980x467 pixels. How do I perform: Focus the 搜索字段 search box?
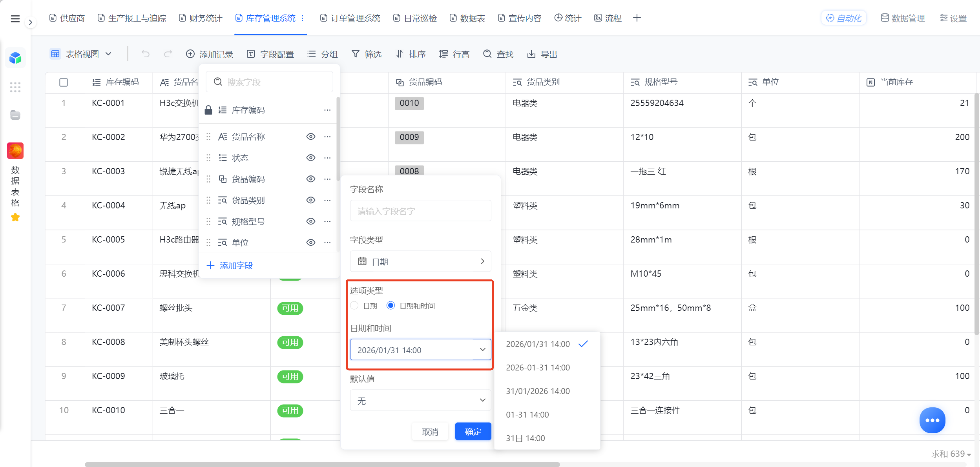270,82
